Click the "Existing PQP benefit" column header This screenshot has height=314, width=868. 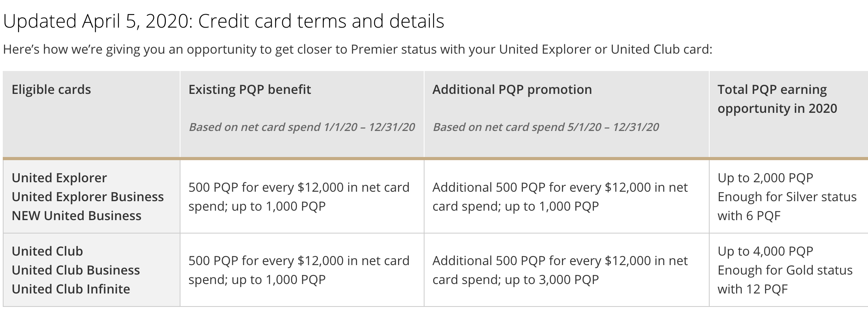pyautogui.click(x=250, y=90)
